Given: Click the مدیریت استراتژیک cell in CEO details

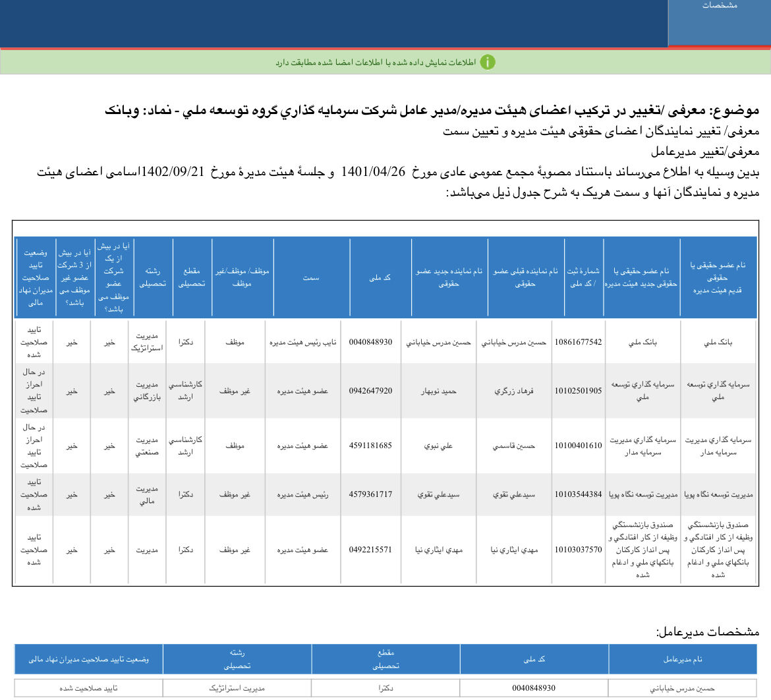Looking at the screenshot, I should [x=236, y=687].
